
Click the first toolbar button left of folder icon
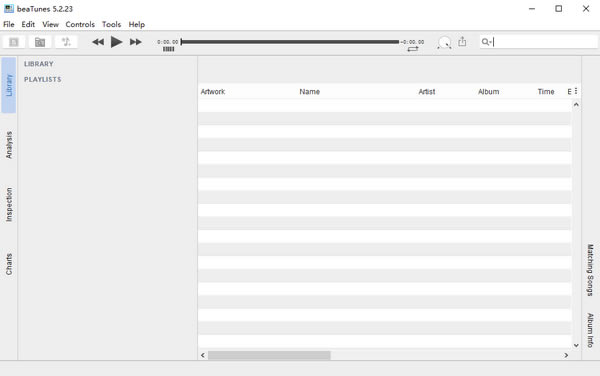pyautogui.click(x=14, y=42)
